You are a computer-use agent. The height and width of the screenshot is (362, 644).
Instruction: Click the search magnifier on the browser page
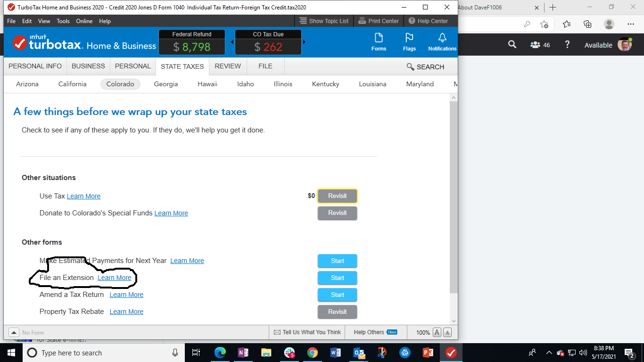point(512,45)
